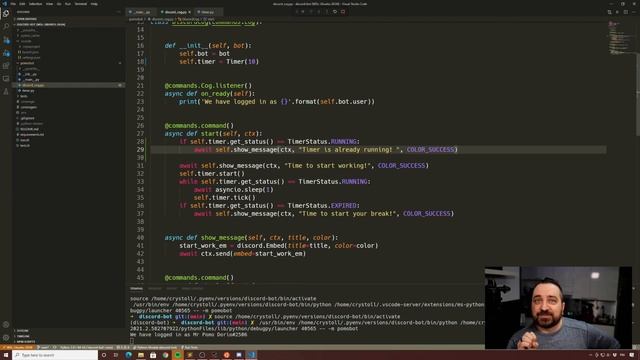The image size is (640, 360).
Task: Click Step Over in debug toolbar
Action: pyautogui.click(x=311, y=11)
